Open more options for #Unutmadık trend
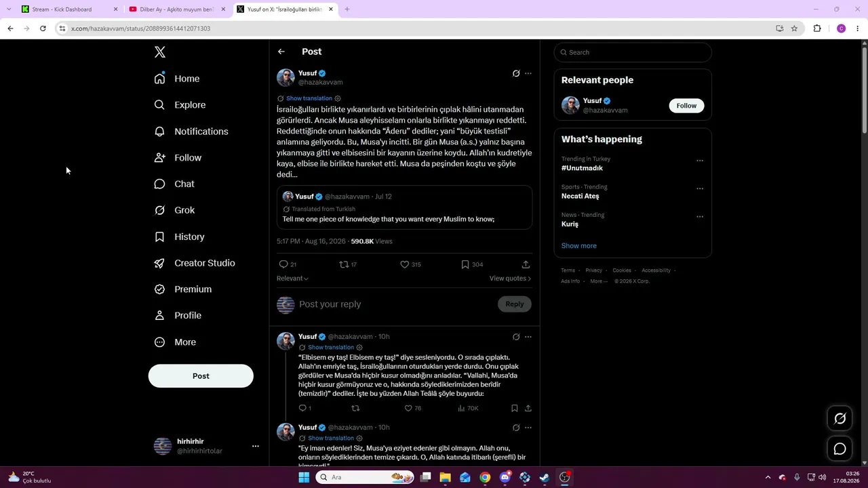The width and height of the screenshot is (868, 488). click(x=700, y=161)
